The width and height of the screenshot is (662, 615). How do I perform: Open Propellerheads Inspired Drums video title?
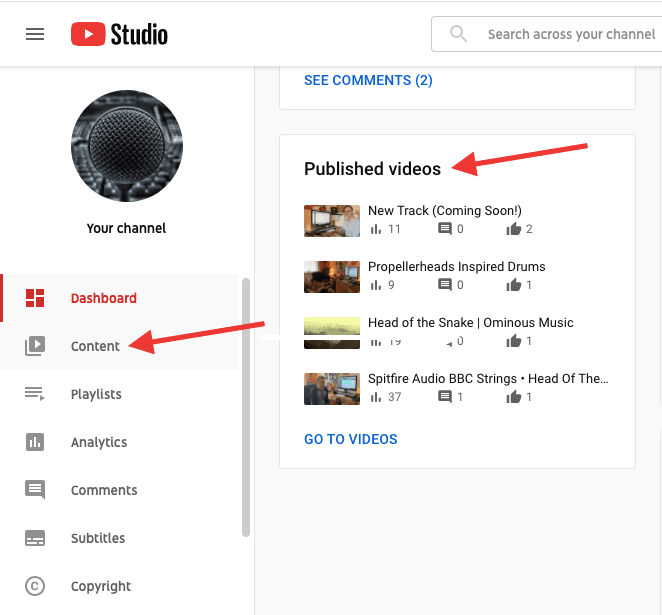click(x=456, y=266)
